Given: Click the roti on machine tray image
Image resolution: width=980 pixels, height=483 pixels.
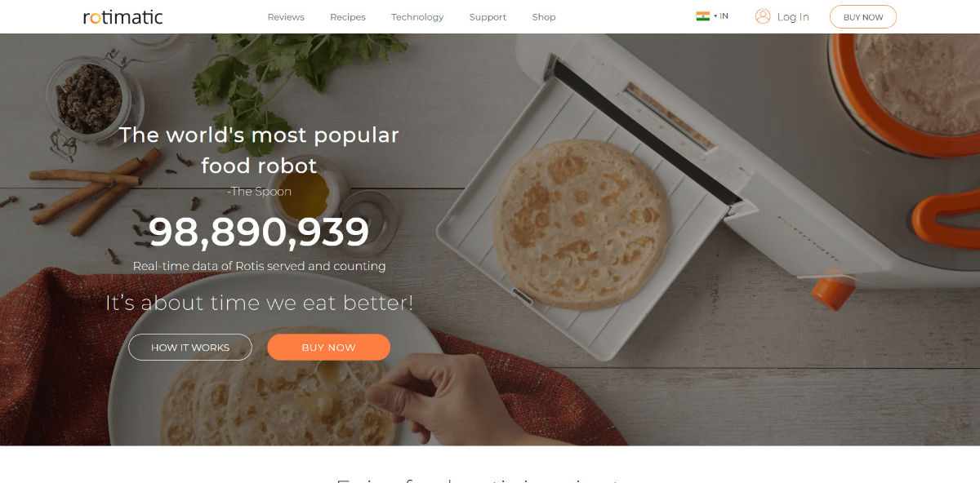Looking at the screenshot, I should [581, 223].
